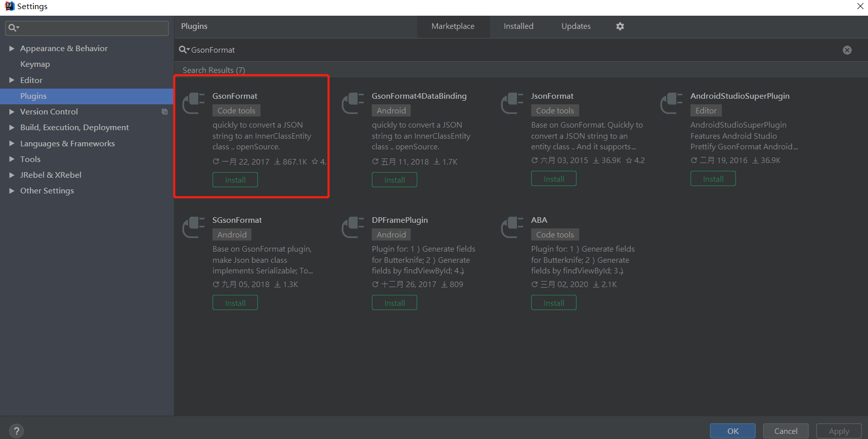This screenshot has height=439, width=868.
Task: Click the Android tag under SGsonFormat
Action: (x=232, y=234)
